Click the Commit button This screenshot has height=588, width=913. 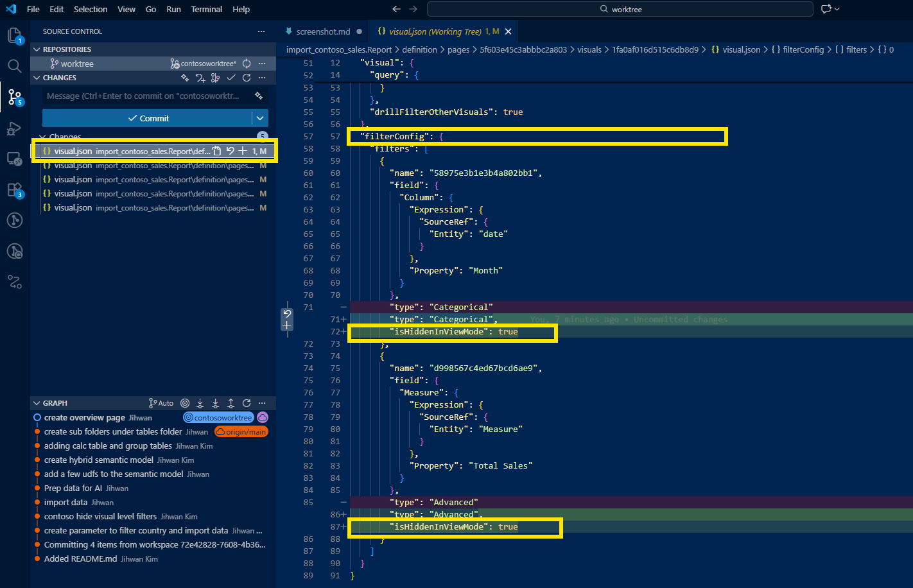point(148,118)
